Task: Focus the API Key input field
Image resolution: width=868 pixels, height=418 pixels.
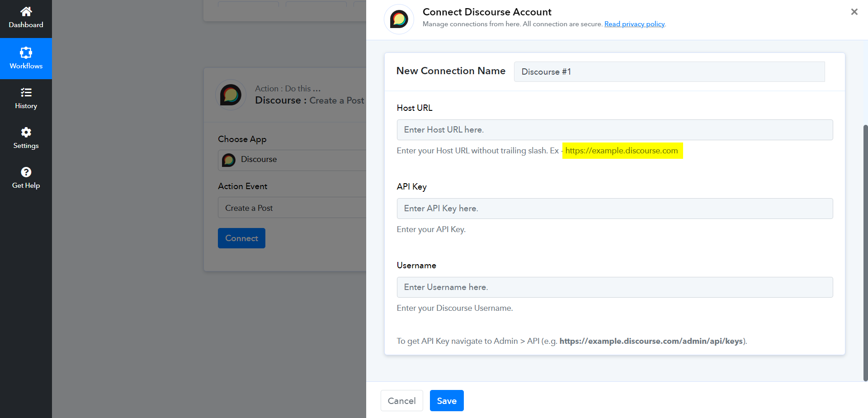Action: click(x=615, y=209)
